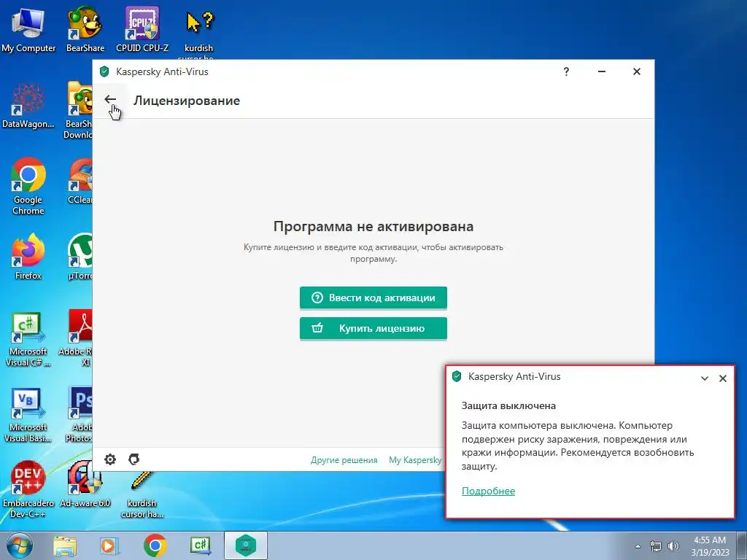Click the Программа не активирована heading
This screenshot has width=747, height=560.
tap(373, 226)
